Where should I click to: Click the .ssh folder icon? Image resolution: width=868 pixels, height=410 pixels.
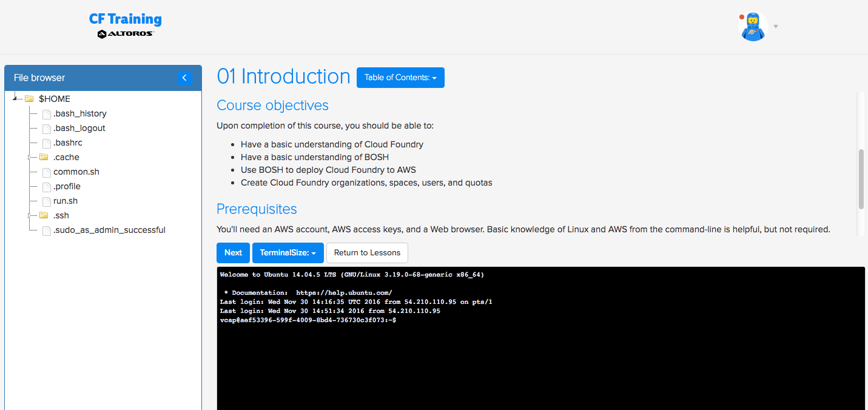[44, 215]
